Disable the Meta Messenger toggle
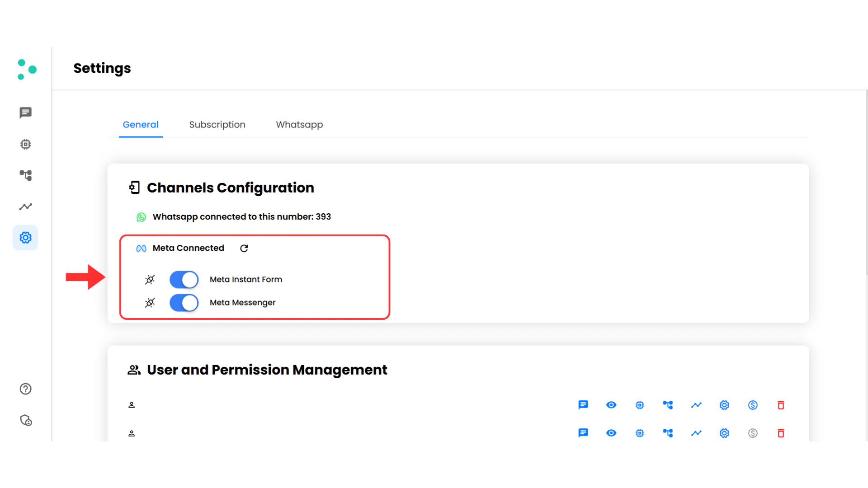Image resolution: width=868 pixels, height=488 pixels. [x=184, y=303]
